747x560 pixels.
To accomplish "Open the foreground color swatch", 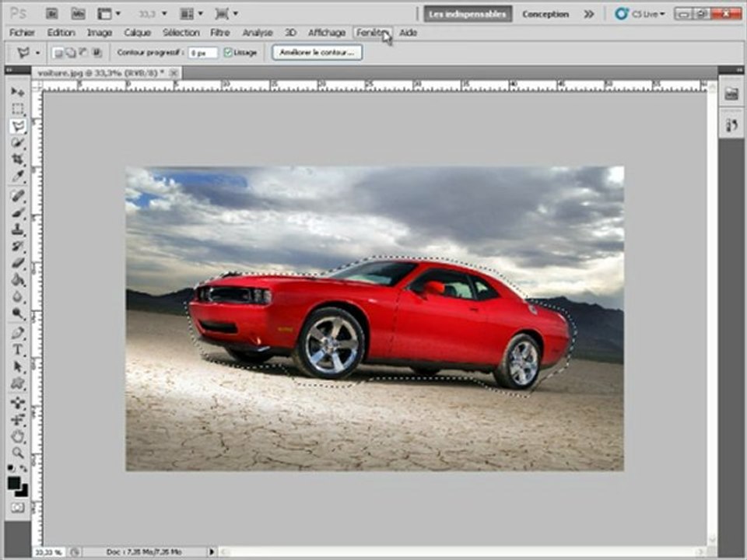I will 14,483.
